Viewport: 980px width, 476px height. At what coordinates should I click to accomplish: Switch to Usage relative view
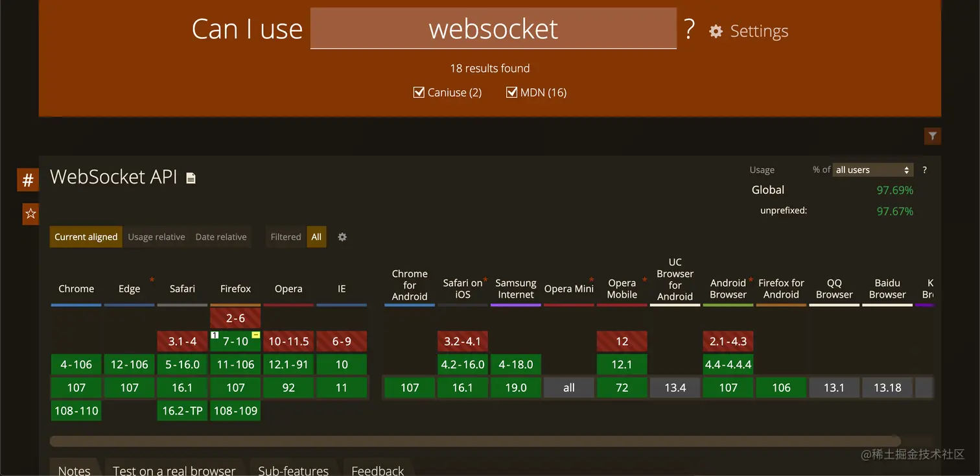point(156,237)
